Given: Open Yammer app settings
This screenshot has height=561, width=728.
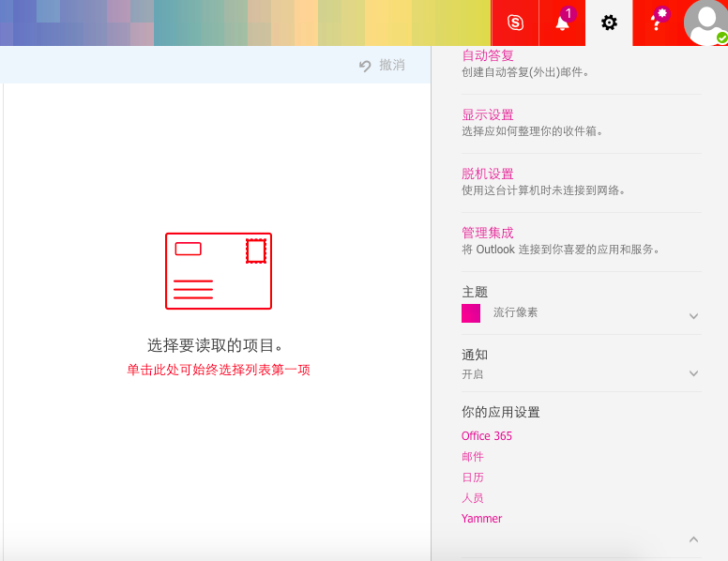Looking at the screenshot, I should (x=481, y=519).
